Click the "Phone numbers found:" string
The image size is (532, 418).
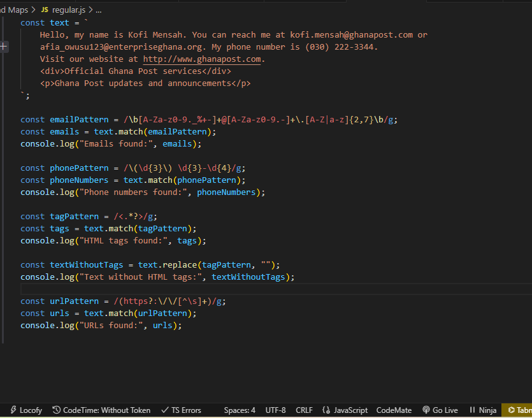point(133,192)
